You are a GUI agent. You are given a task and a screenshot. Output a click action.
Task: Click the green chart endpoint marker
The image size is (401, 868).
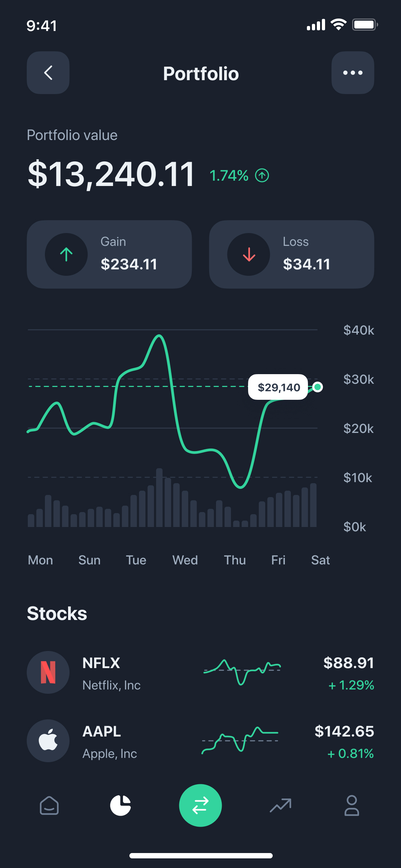(318, 387)
